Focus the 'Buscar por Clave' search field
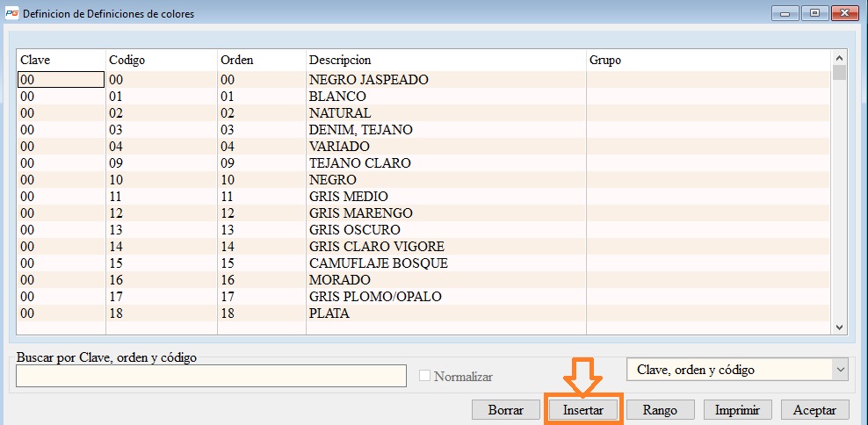Screen dimensions: 868x425 [x=211, y=377]
